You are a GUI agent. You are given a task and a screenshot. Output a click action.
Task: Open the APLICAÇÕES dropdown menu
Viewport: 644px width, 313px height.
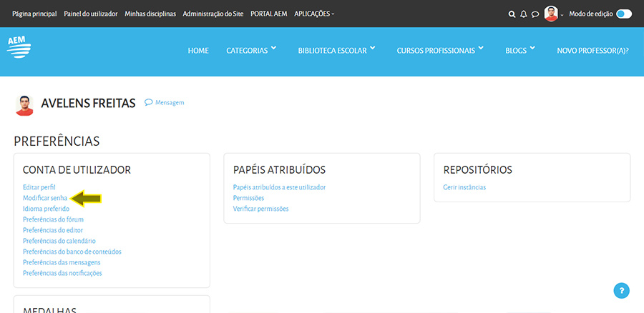click(314, 14)
